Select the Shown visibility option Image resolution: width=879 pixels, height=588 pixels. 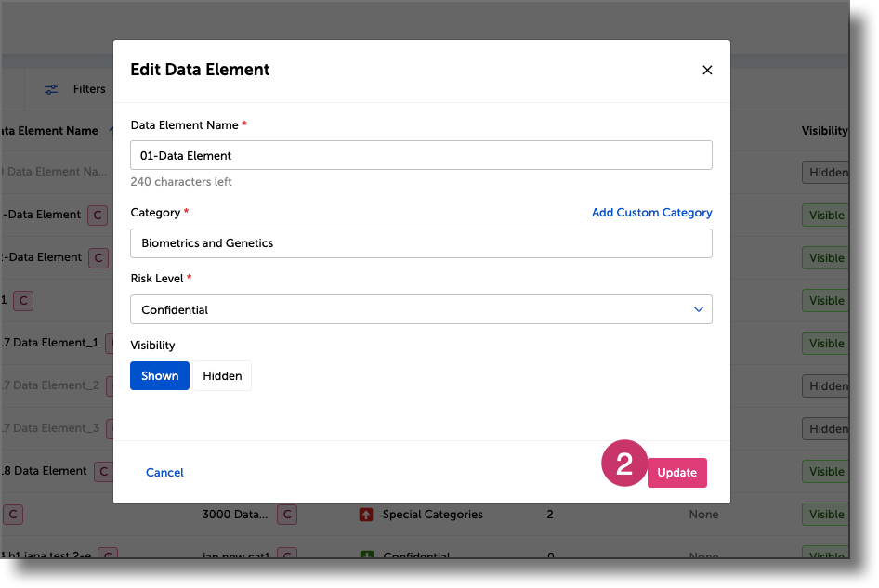[159, 375]
